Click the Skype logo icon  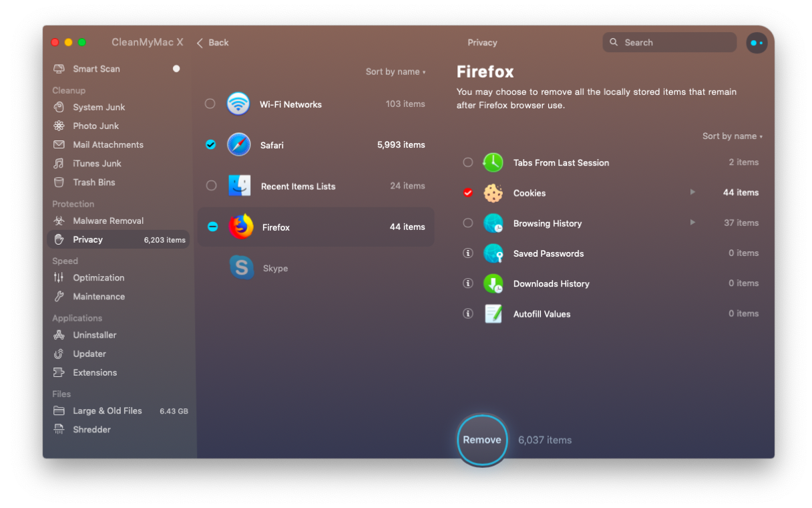click(242, 268)
